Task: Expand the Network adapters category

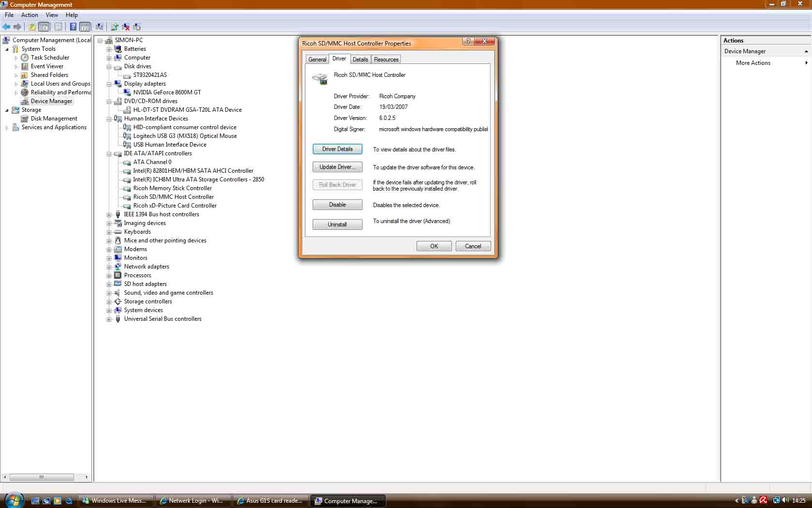Action: 109,267
